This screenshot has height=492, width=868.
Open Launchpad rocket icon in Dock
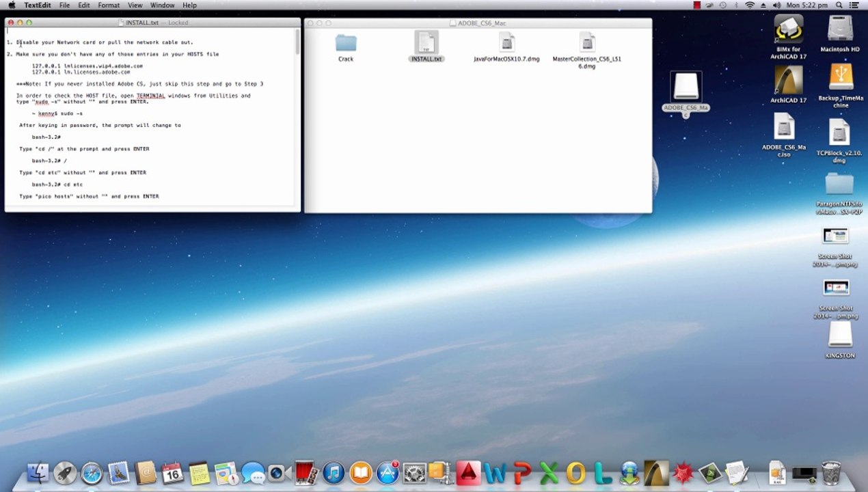[65, 473]
